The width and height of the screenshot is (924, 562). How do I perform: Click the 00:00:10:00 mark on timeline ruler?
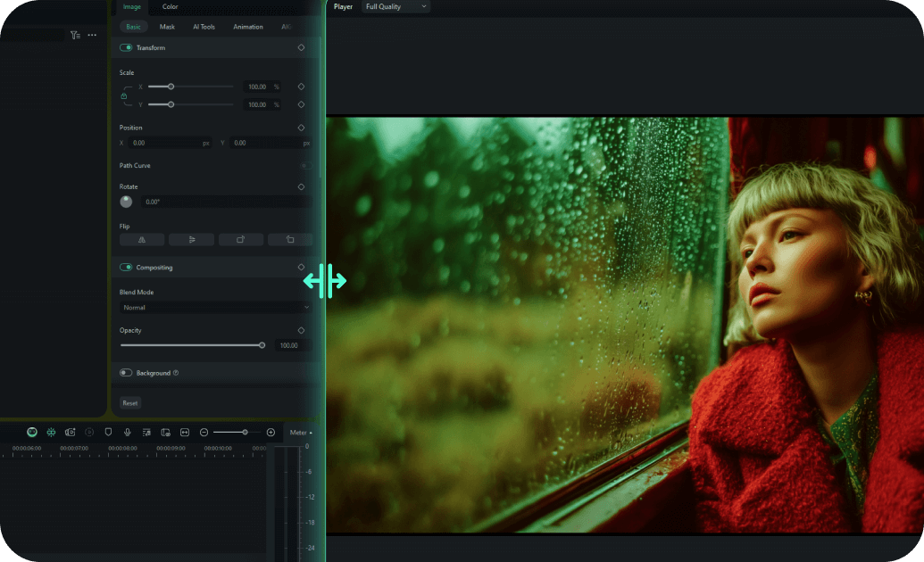point(218,449)
